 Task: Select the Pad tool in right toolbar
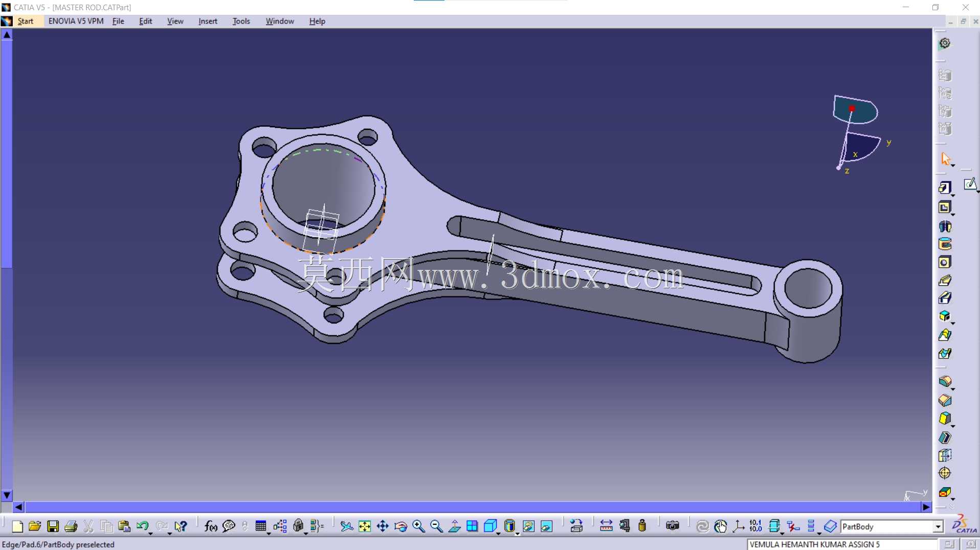[x=945, y=188]
